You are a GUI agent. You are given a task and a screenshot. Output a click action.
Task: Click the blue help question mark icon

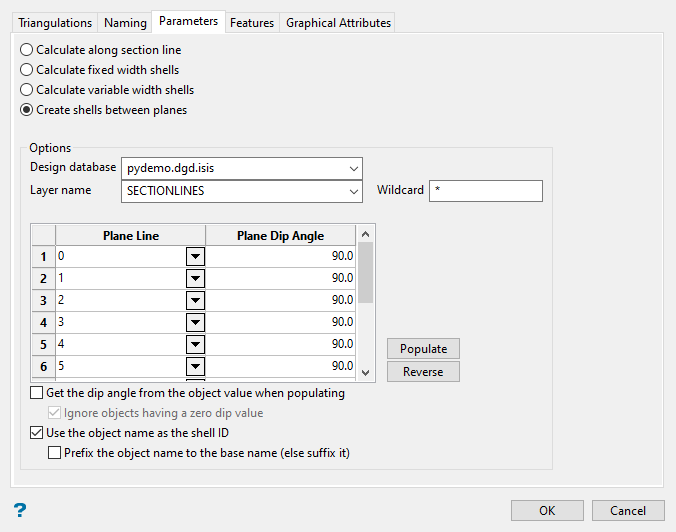click(20, 510)
